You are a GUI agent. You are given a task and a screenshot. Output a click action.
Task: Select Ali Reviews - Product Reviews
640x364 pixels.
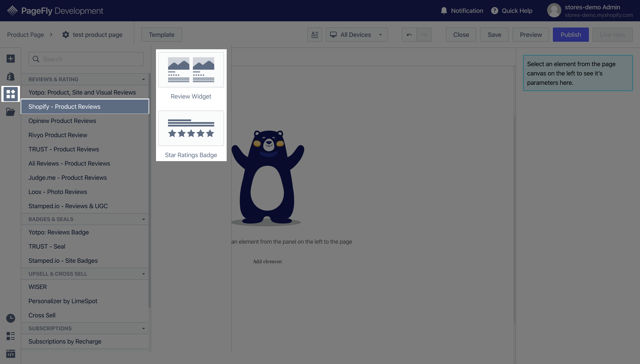85,164
